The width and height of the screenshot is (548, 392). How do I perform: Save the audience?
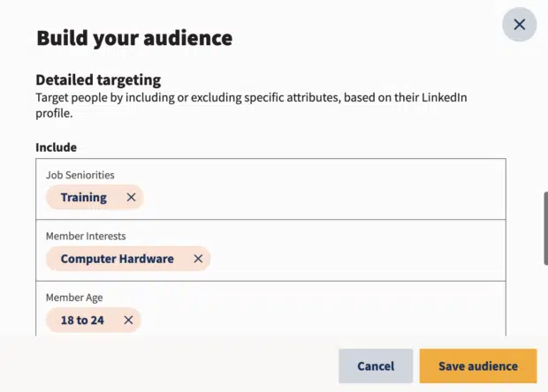[x=478, y=366]
